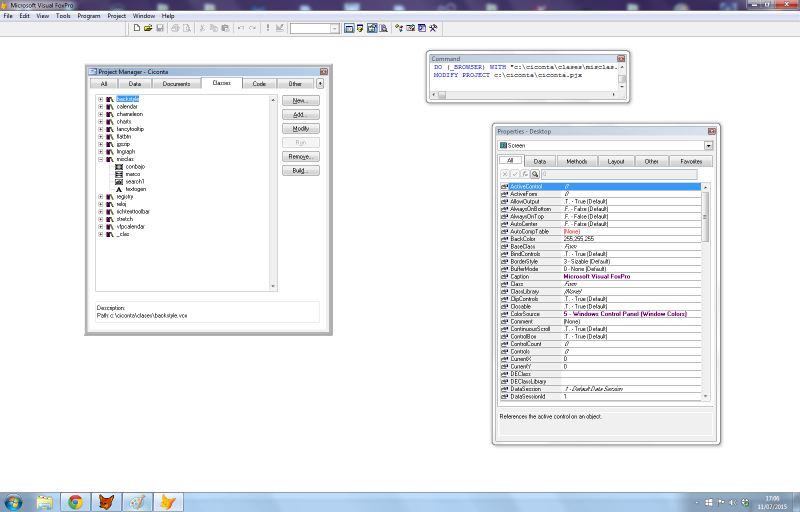
Task: Open the database dropdown in the toolbar
Action: click(335, 29)
